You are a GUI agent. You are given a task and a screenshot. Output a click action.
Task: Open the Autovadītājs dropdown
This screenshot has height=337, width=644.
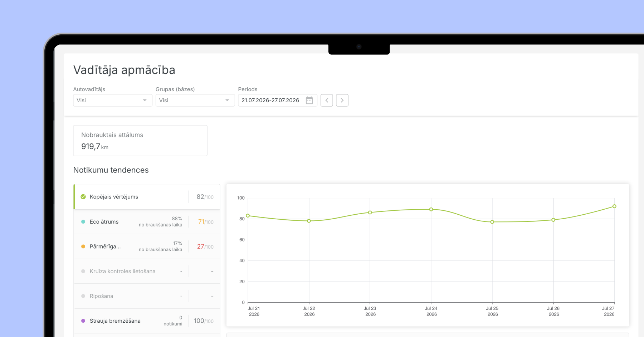click(113, 100)
